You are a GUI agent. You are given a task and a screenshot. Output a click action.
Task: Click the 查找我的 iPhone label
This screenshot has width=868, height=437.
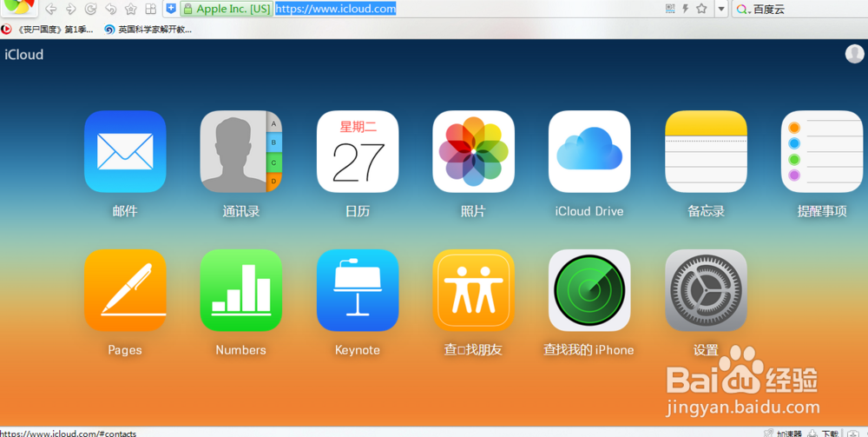point(589,349)
